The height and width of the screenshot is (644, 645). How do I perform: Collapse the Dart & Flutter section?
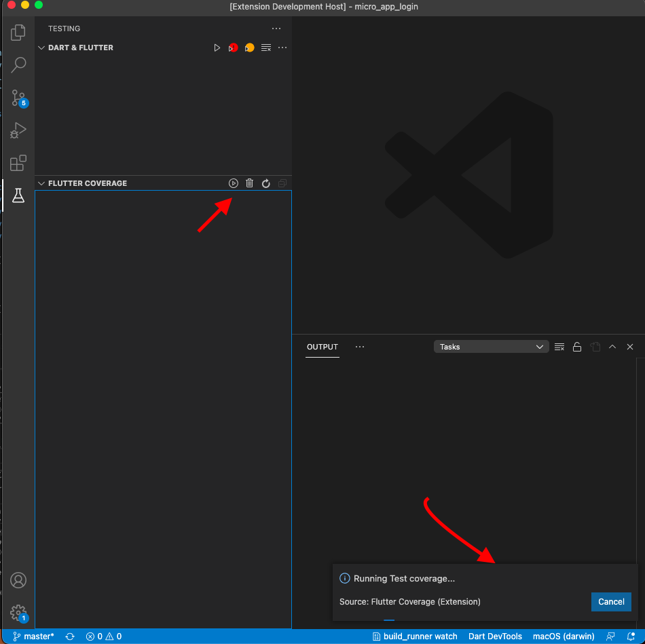point(41,48)
